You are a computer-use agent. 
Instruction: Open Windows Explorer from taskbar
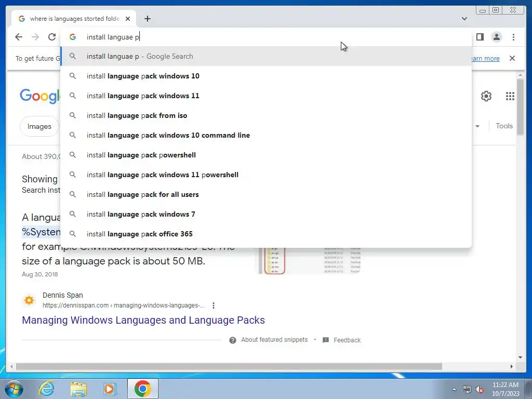pyautogui.click(x=78, y=389)
